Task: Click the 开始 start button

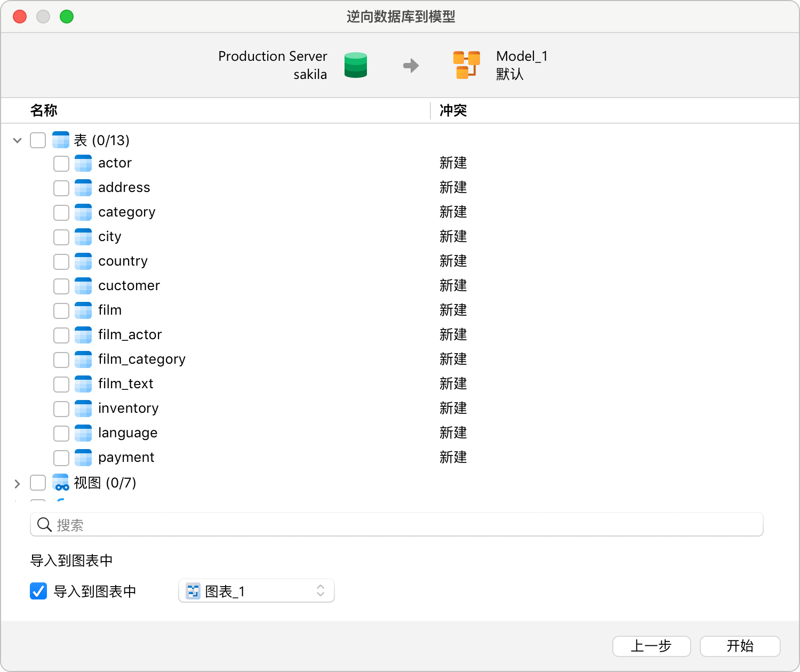Action: (740, 646)
